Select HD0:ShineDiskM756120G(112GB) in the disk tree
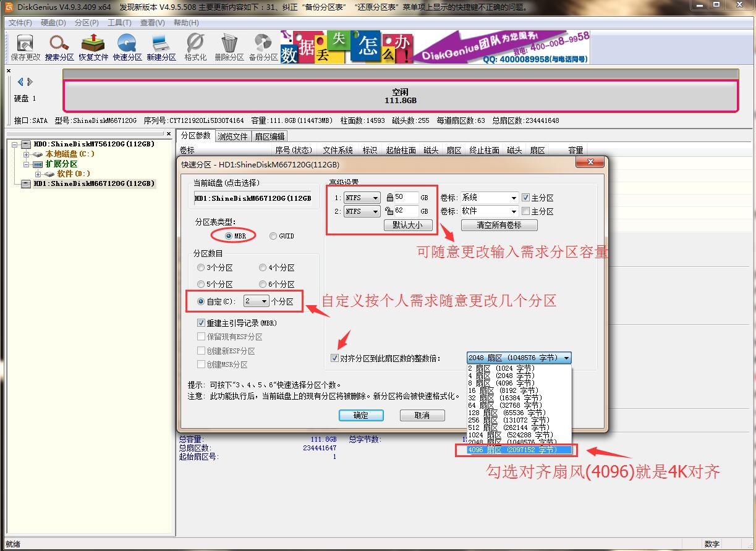This screenshot has height=551, width=756. [x=94, y=145]
